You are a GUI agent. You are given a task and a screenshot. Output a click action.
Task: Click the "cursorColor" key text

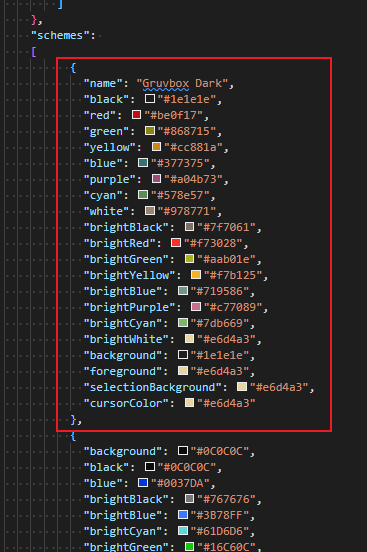126,403
